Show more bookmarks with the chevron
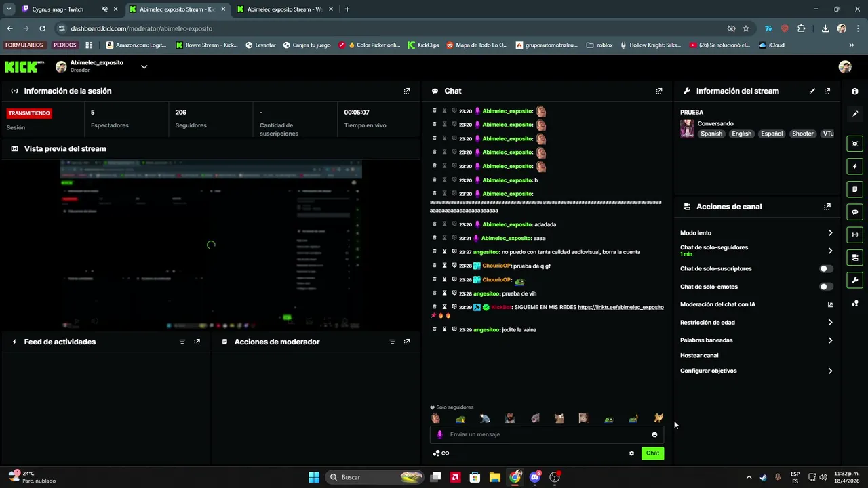 coord(851,45)
